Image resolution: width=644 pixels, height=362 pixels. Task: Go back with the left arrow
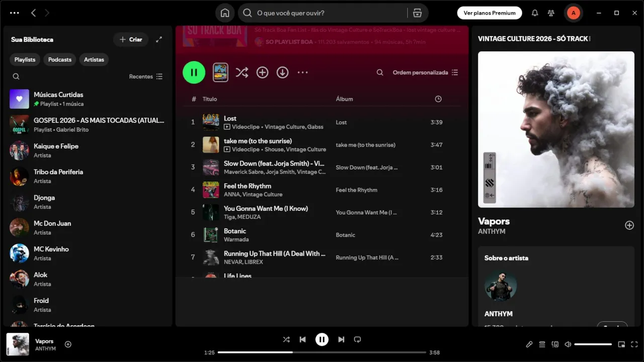click(33, 13)
